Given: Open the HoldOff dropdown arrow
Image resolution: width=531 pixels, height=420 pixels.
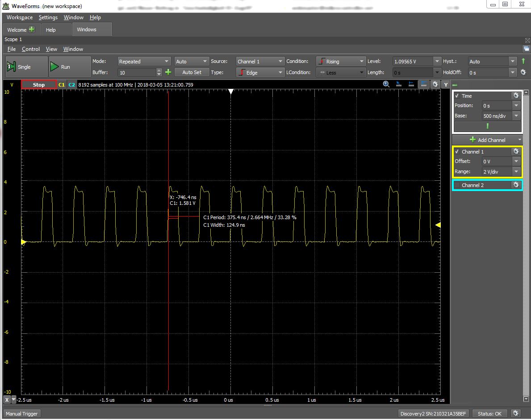Looking at the screenshot, I should coord(513,72).
